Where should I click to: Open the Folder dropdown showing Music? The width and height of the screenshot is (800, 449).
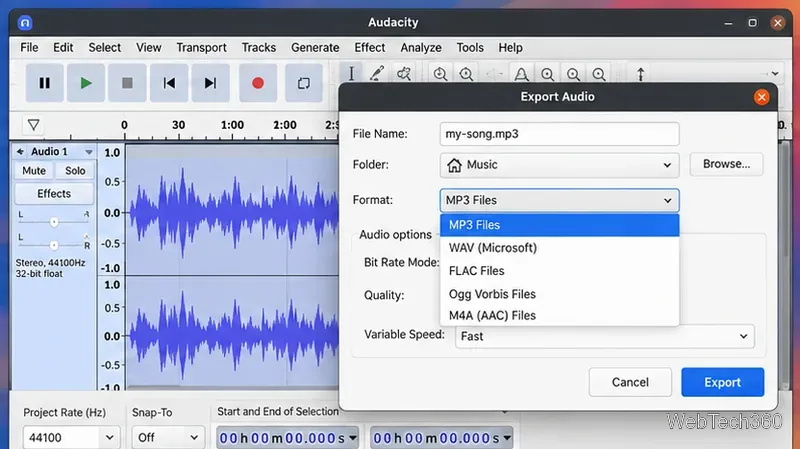click(559, 165)
